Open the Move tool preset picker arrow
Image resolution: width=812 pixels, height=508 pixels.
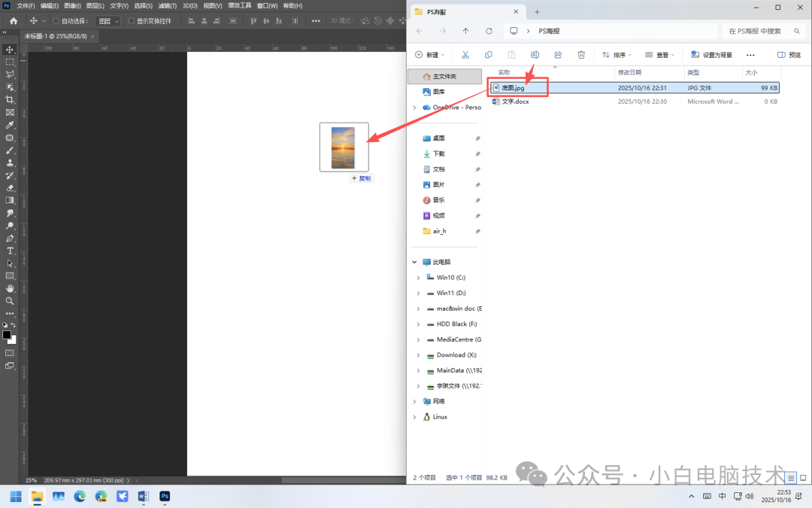[x=44, y=21]
